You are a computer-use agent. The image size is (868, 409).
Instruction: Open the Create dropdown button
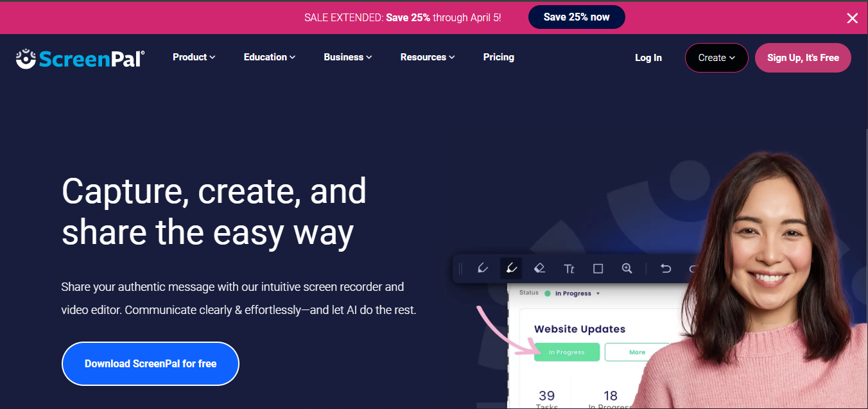[716, 58]
